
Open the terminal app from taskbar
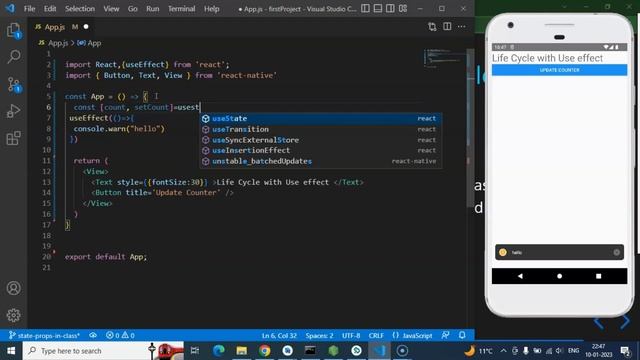coord(310,351)
